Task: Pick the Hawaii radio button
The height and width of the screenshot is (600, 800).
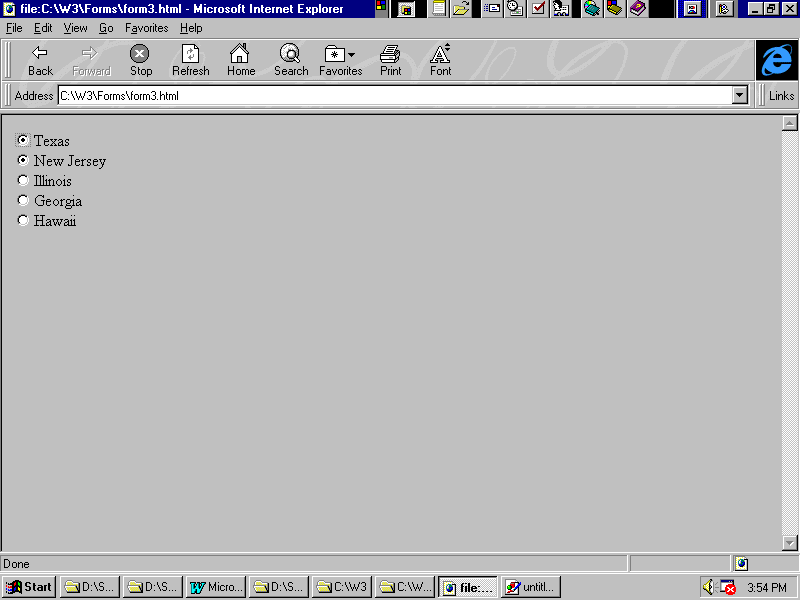Action: (x=23, y=221)
